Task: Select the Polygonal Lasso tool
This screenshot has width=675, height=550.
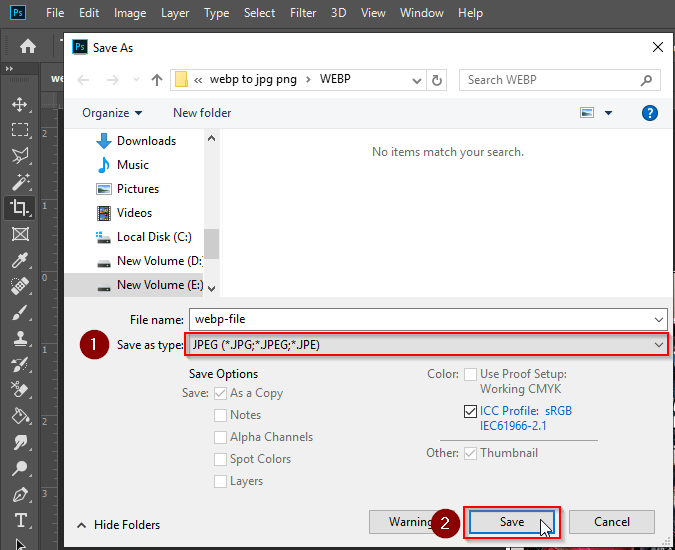Action: (19, 155)
